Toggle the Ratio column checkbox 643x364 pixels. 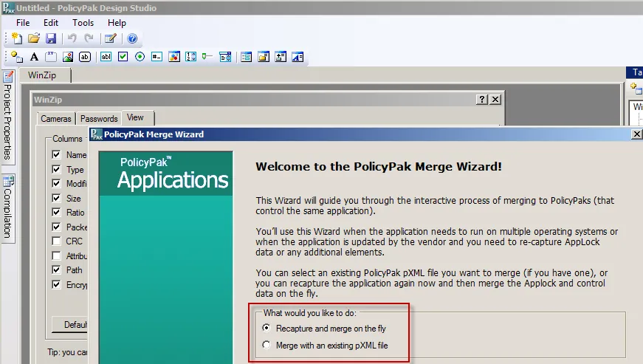(56, 212)
